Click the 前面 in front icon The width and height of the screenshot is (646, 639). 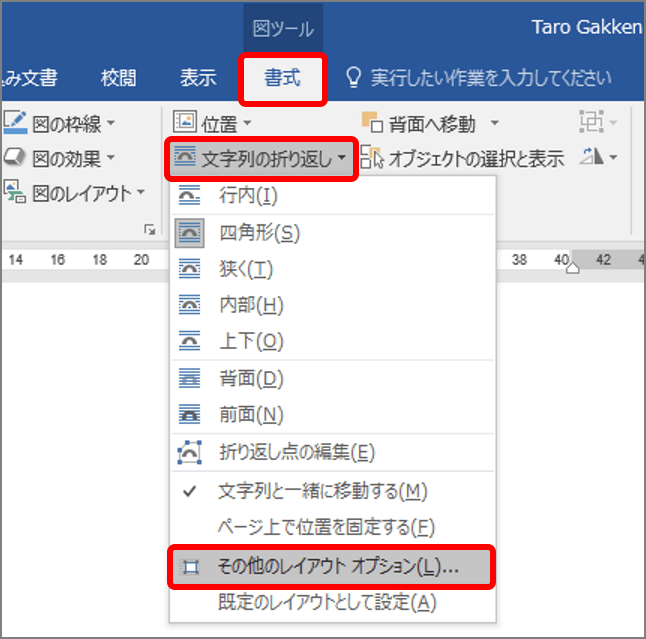coord(190,415)
